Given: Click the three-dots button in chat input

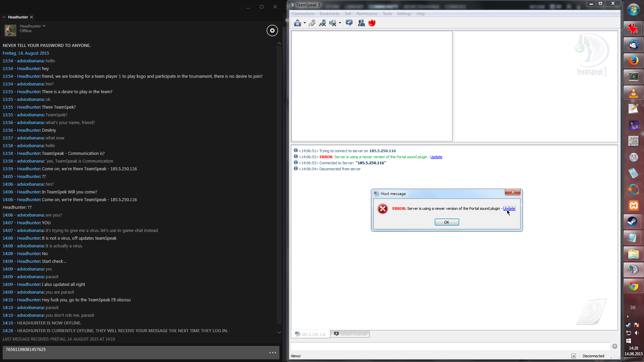Looking at the screenshot, I should pyautogui.click(x=272, y=353).
